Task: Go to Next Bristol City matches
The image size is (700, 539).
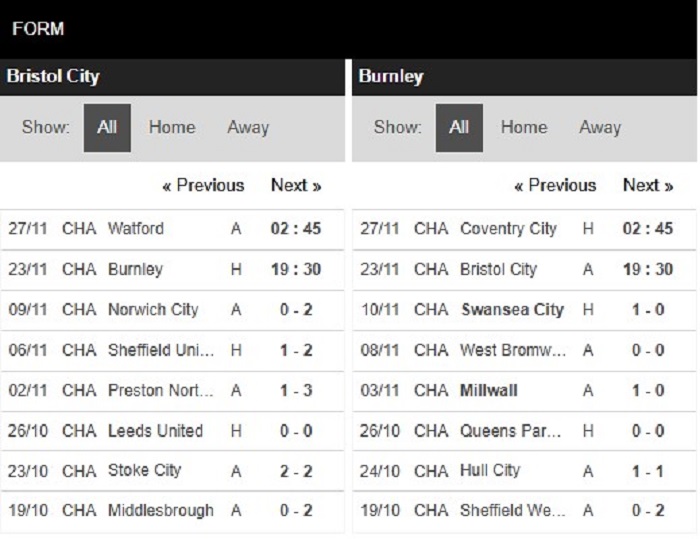Action: [296, 185]
